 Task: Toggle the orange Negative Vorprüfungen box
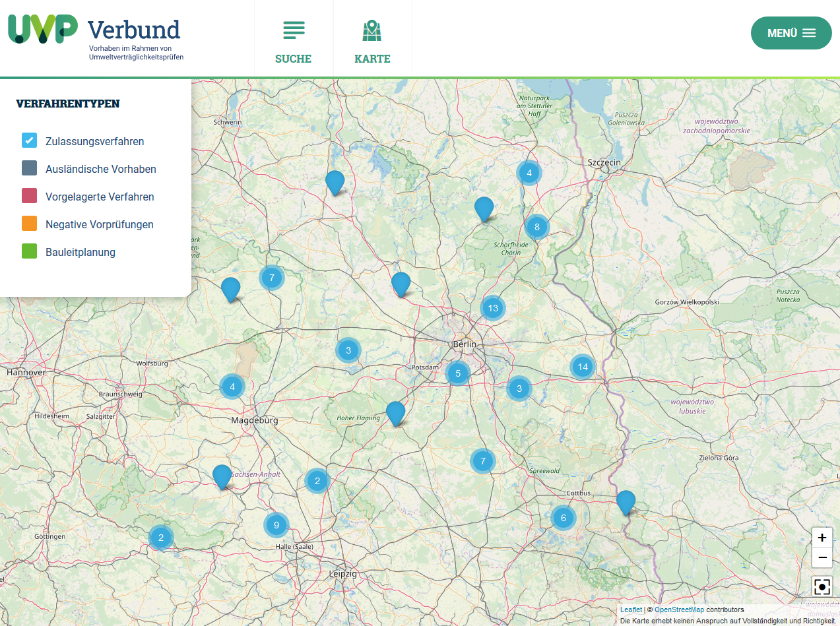coord(29,224)
